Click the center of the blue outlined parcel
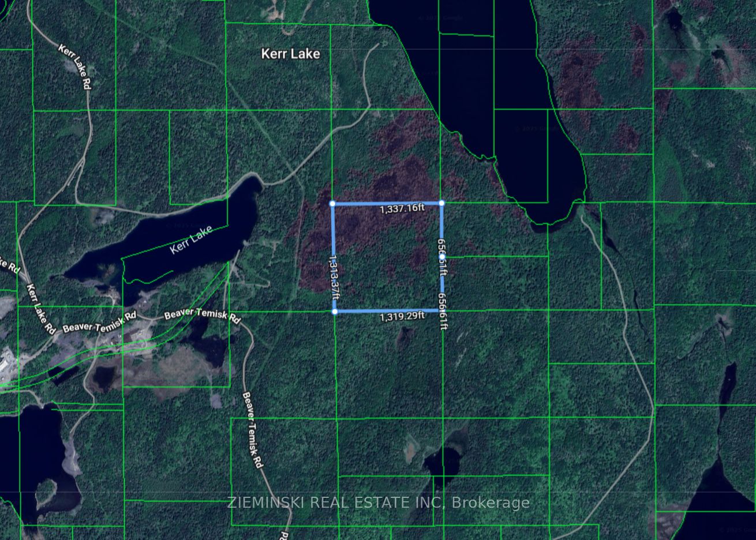 388,257
